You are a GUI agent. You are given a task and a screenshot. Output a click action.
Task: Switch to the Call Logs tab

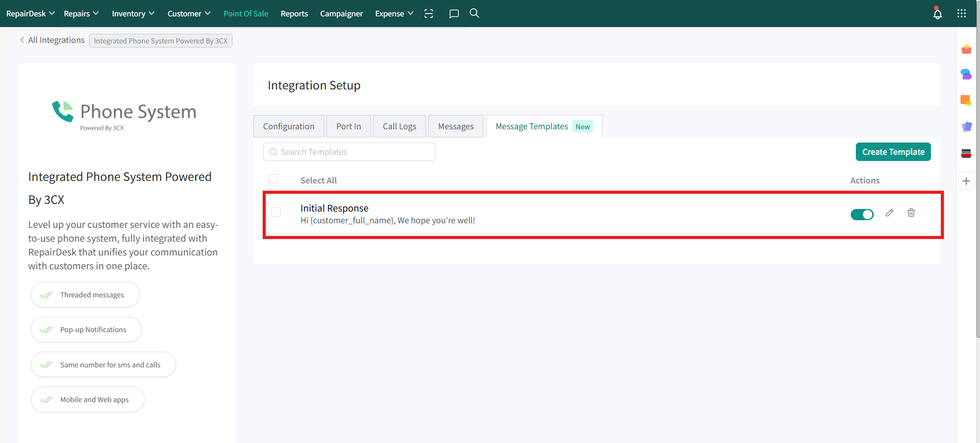click(400, 126)
